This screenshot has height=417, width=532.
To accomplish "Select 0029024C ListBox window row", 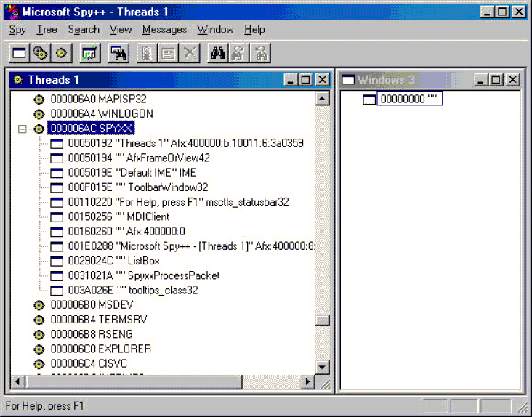I will [113, 261].
